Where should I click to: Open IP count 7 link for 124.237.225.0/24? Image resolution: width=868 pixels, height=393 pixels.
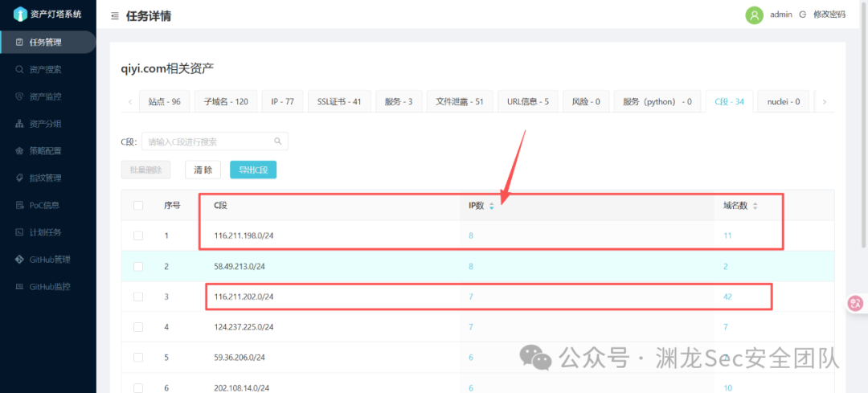click(471, 327)
